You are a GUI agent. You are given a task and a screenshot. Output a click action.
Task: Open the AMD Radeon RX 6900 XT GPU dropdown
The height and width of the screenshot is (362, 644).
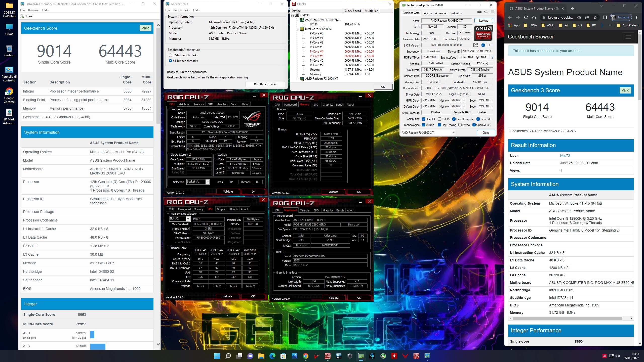point(427,133)
